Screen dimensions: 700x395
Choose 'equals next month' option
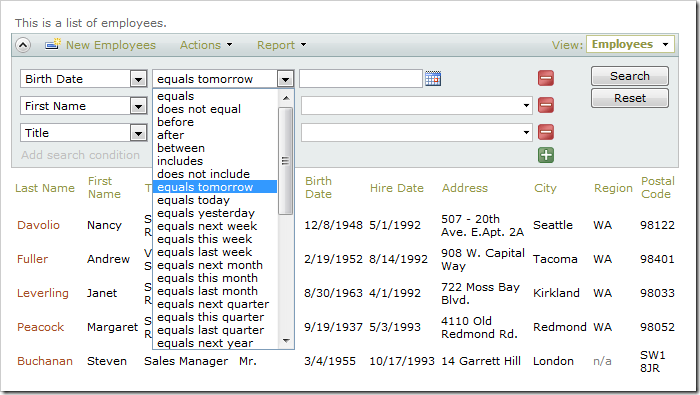(x=215, y=265)
